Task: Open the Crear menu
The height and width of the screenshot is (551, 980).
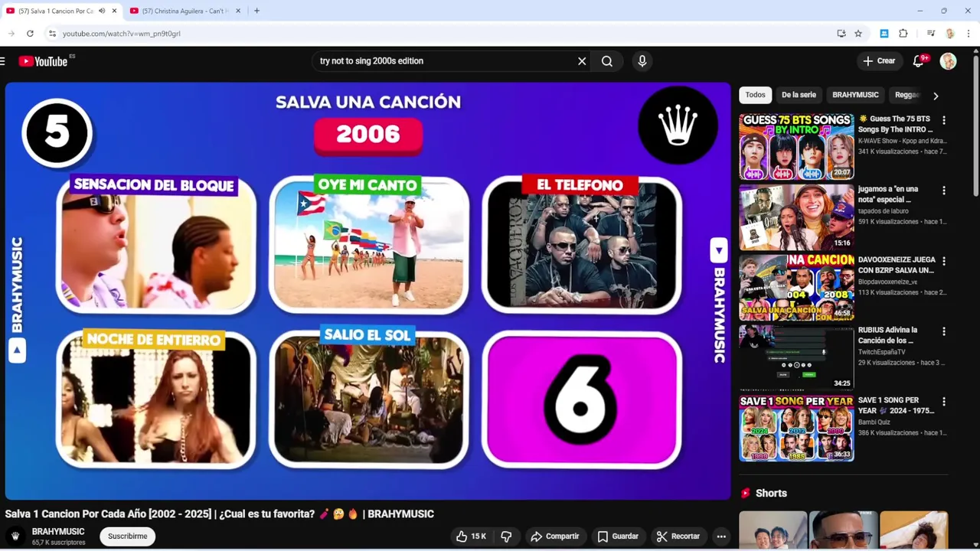Action: [x=879, y=61]
